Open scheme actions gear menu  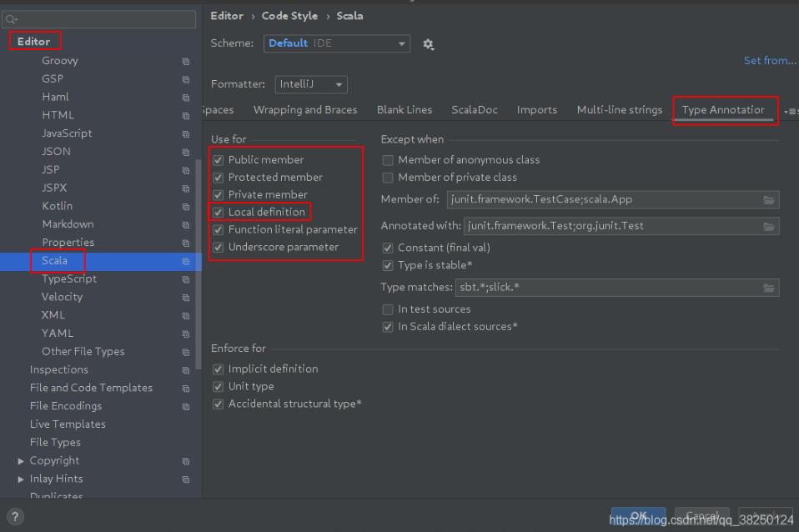click(x=429, y=44)
